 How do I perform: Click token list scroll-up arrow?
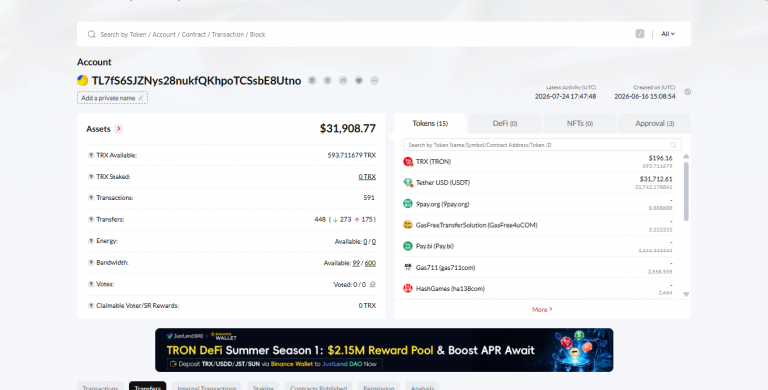click(x=686, y=156)
